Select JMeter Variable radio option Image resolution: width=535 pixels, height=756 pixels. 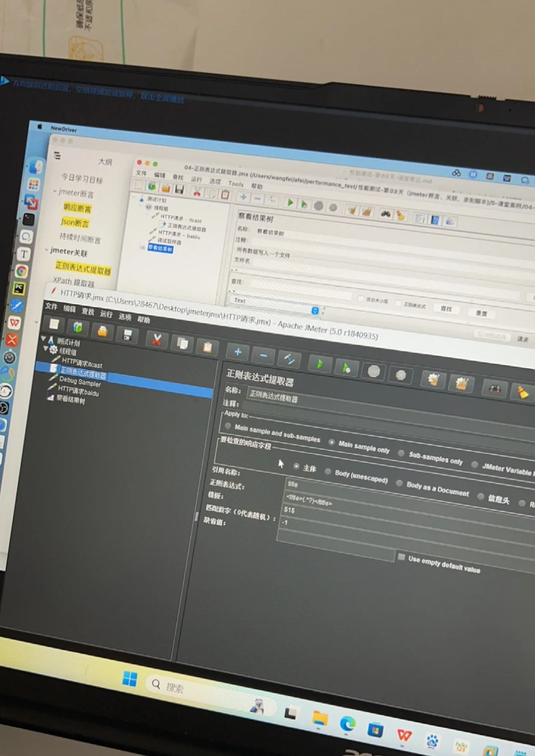[x=475, y=464]
